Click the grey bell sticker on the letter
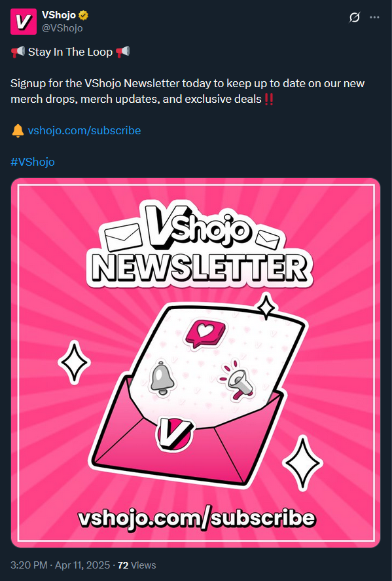 [162, 379]
